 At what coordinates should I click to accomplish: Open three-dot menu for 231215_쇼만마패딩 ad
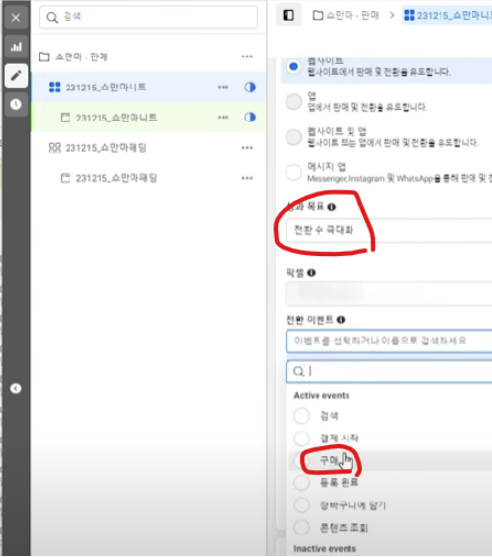tap(247, 178)
